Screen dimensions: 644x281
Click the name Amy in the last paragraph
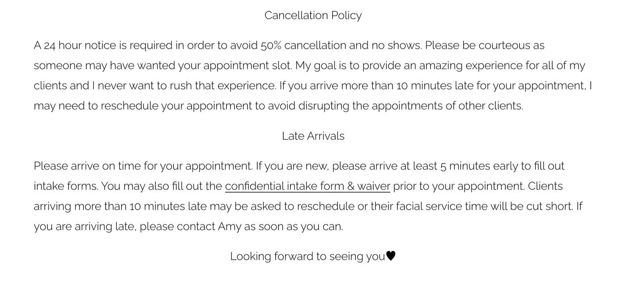click(x=229, y=226)
